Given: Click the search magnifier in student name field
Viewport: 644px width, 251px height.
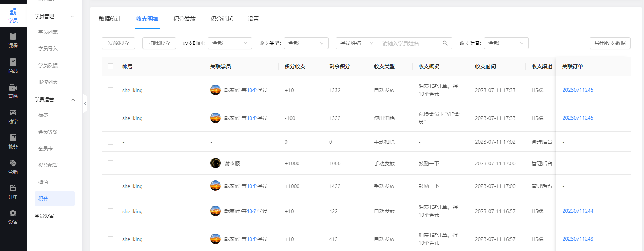Looking at the screenshot, I should (445, 43).
